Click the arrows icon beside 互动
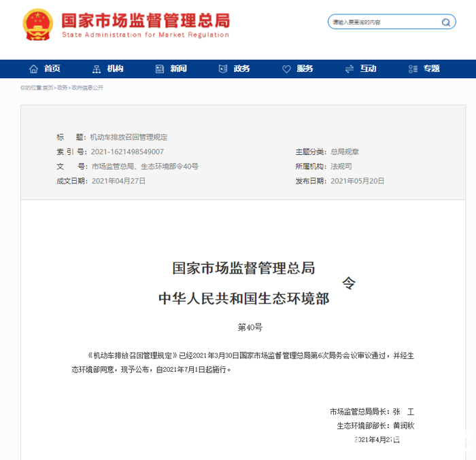The height and width of the screenshot is (460, 476). pos(350,69)
